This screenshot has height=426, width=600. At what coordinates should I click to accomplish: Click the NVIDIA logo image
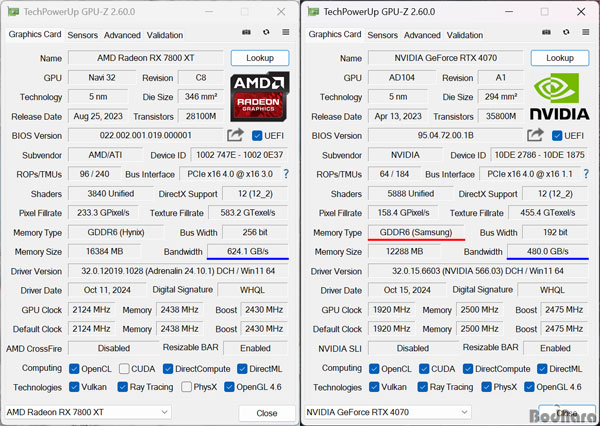coord(560,97)
